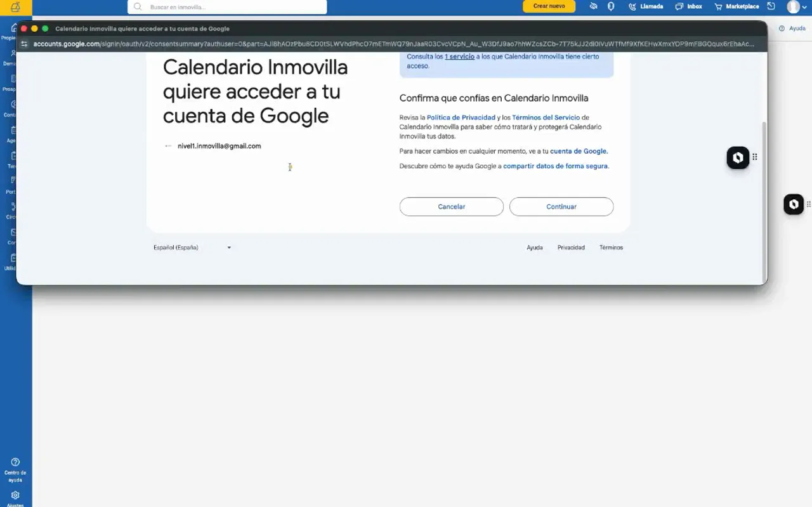Click the Inmovilla logo icon
This screenshot has height=507, width=812.
tap(15, 7)
